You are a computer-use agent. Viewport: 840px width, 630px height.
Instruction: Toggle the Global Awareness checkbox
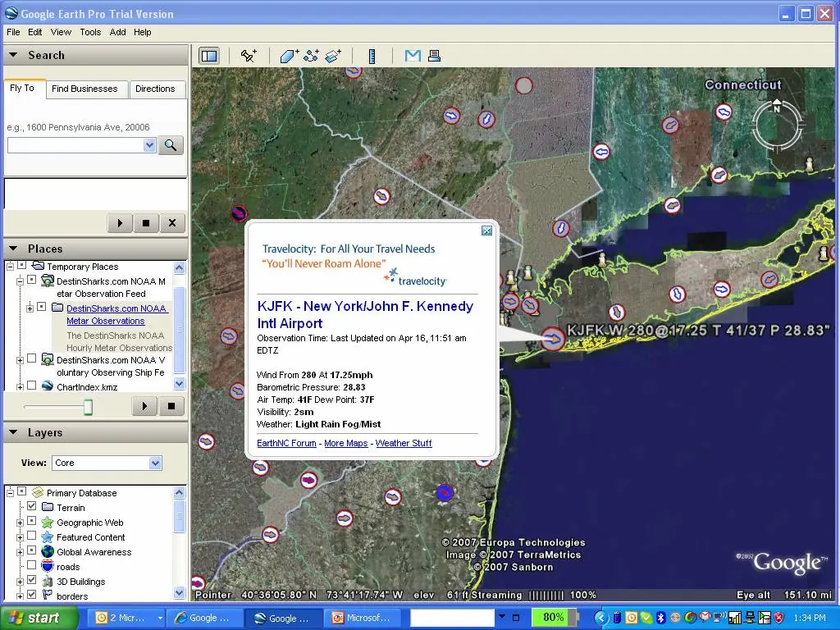32,550
